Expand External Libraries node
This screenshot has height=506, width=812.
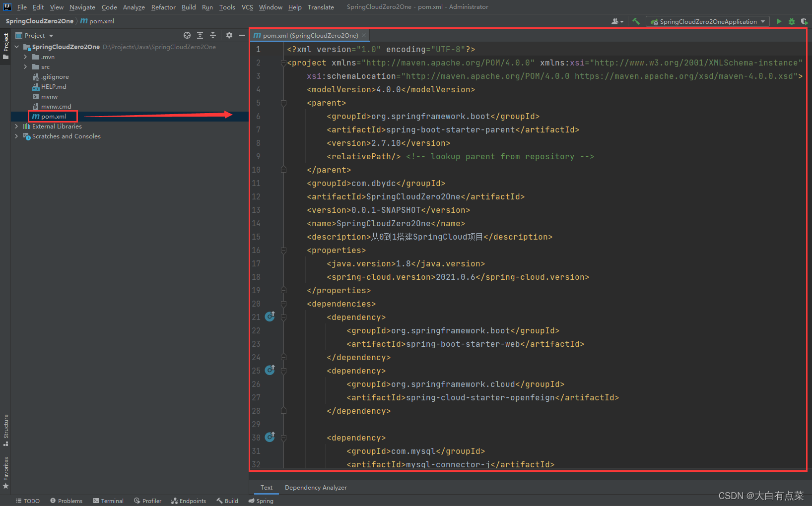(x=17, y=126)
